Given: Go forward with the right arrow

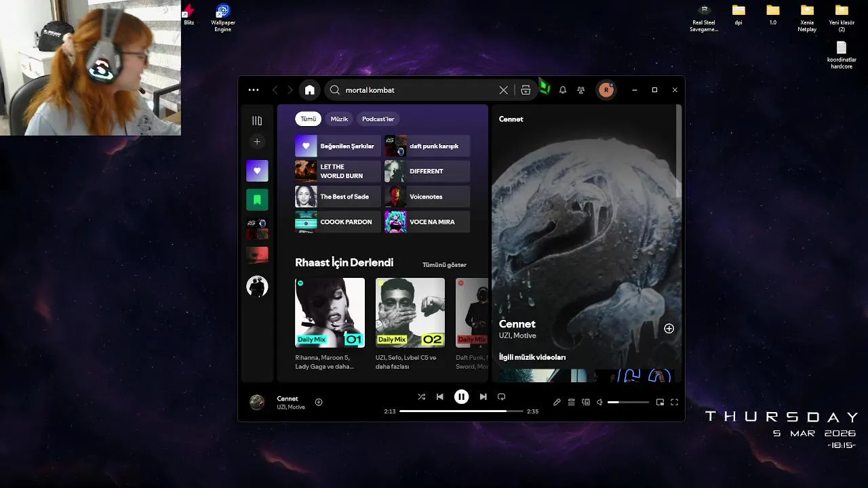Looking at the screenshot, I should pyautogui.click(x=290, y=89).
